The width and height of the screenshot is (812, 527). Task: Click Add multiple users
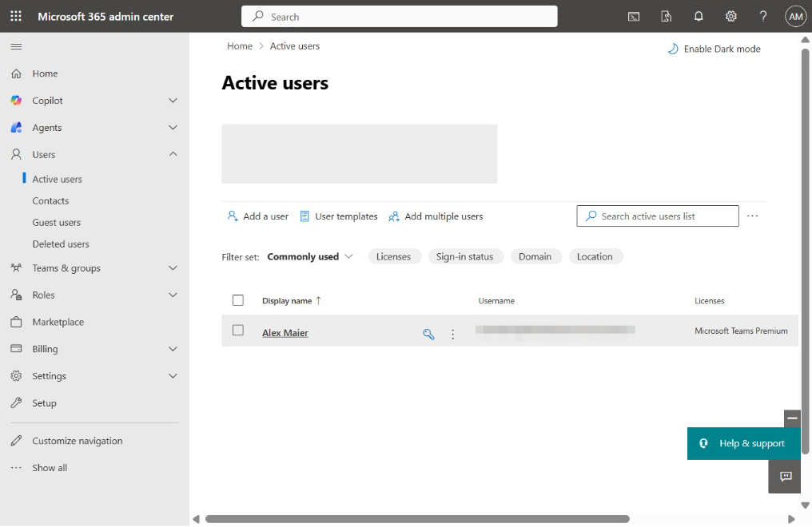(x=436, y=216)
